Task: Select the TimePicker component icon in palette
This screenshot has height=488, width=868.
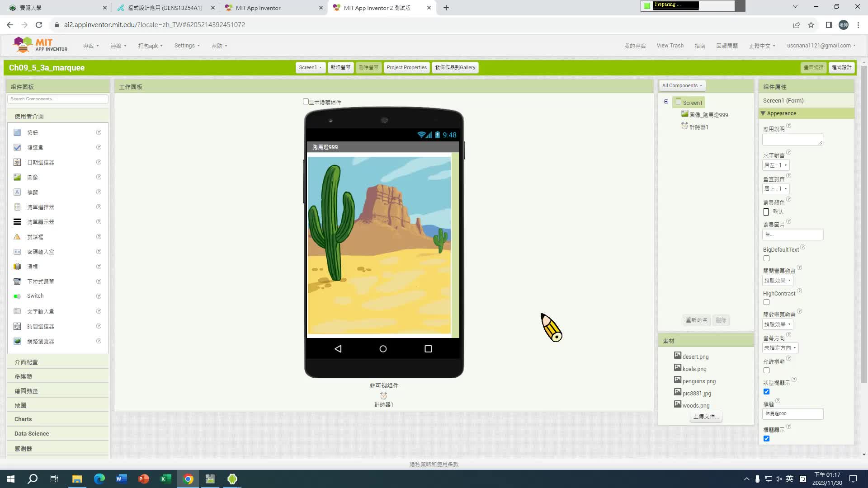Action: click(x=17, y=326)
